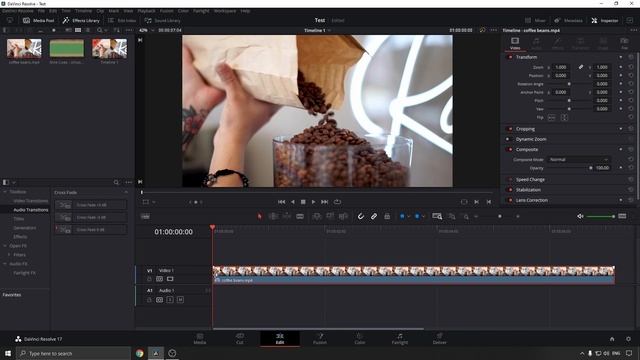Click the Opacity value field
Viewport: 640px width, 360px height.
click(x=602, y=168)
